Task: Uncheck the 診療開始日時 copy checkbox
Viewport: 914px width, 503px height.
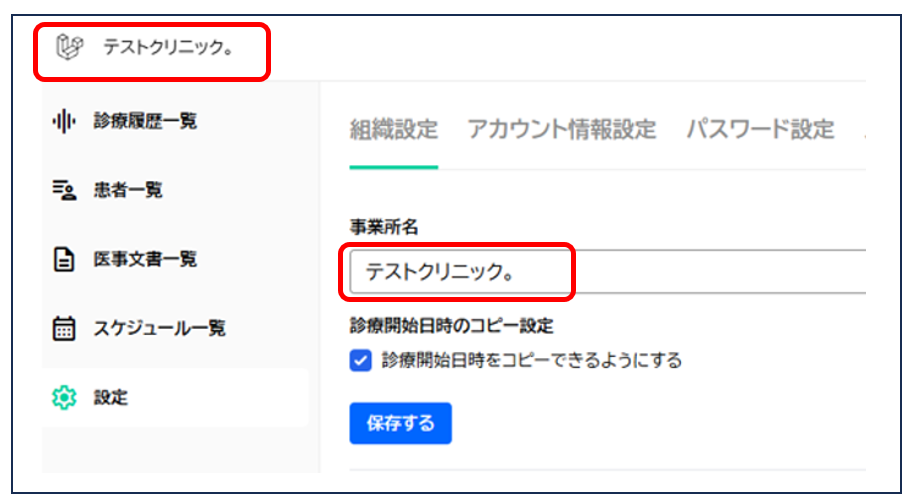Action: tap(361, 361)
